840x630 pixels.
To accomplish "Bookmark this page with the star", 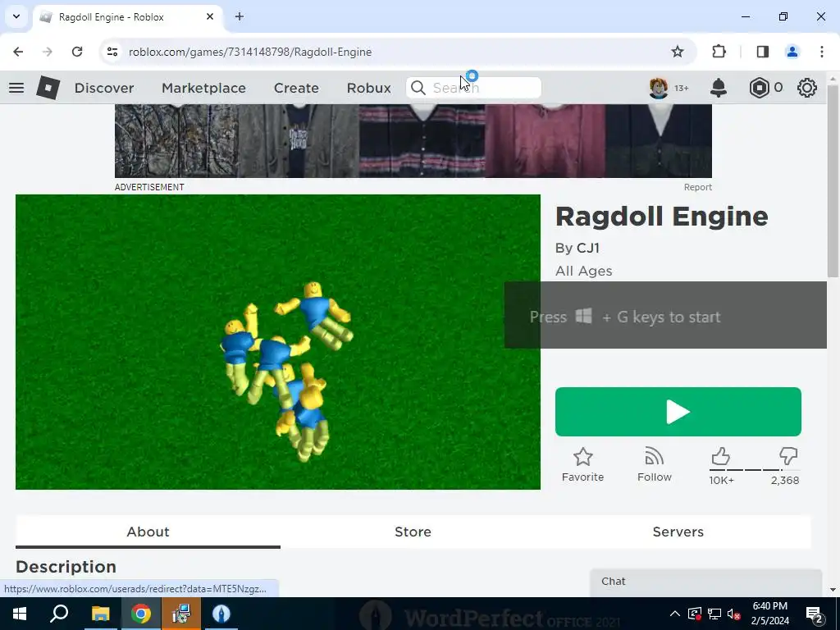I will pos(677,52).
